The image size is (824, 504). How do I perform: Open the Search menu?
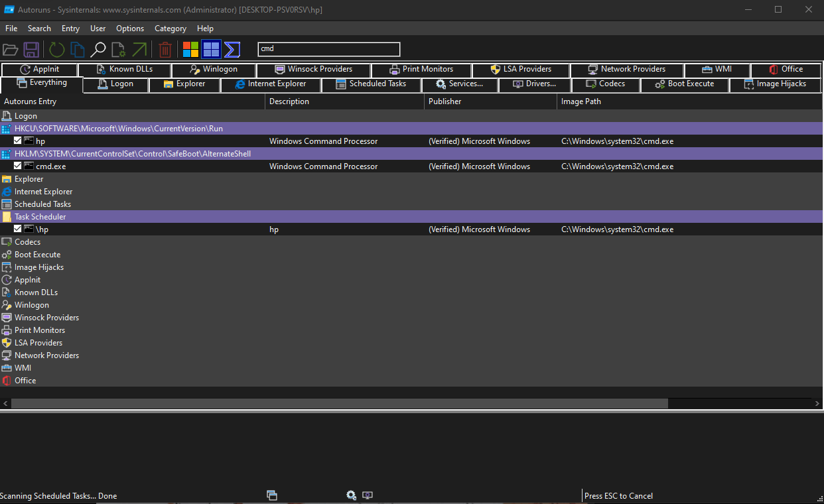[x=39, y=29]
